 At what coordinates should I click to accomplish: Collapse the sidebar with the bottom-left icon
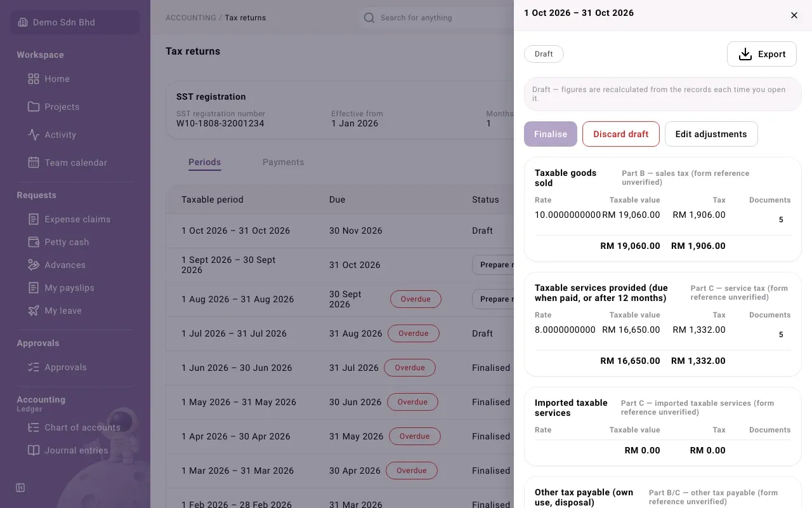20,488
